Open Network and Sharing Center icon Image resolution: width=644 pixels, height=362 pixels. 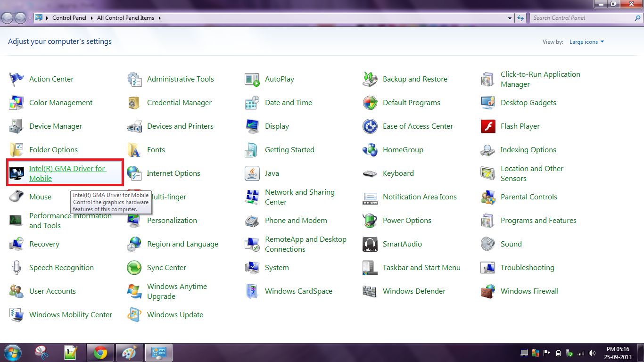252,197
